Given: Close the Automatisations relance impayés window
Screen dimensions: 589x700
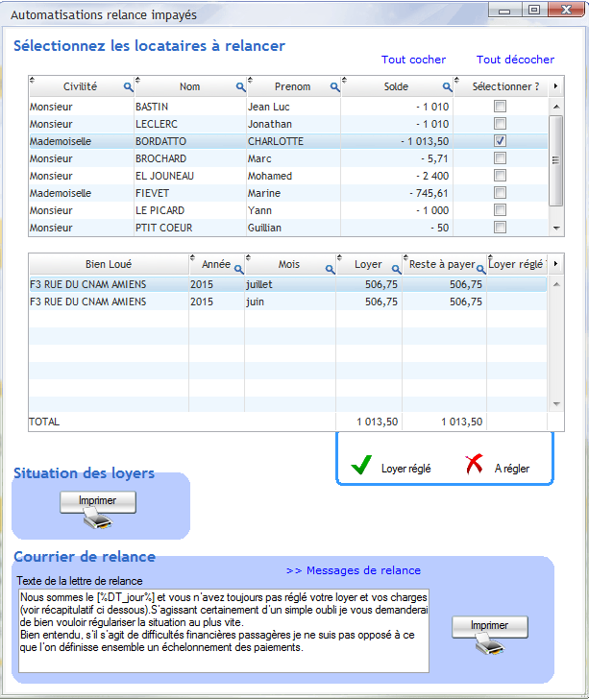Looking at the screenshot, I should [566, 10].
